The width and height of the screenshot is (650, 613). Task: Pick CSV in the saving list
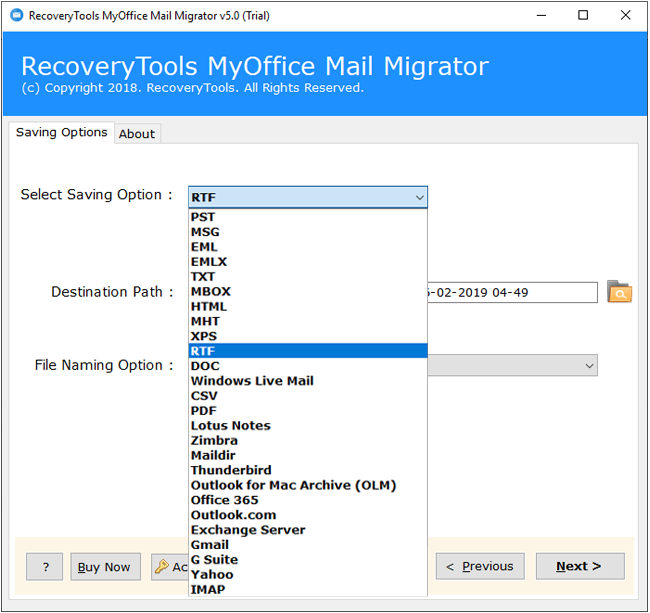point(308,396)
